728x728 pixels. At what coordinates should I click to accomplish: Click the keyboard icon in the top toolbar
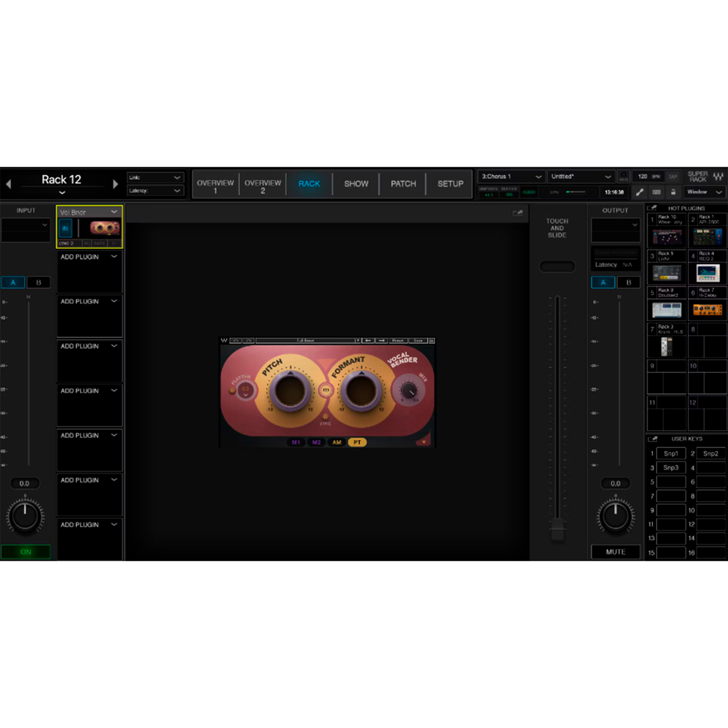656,192
